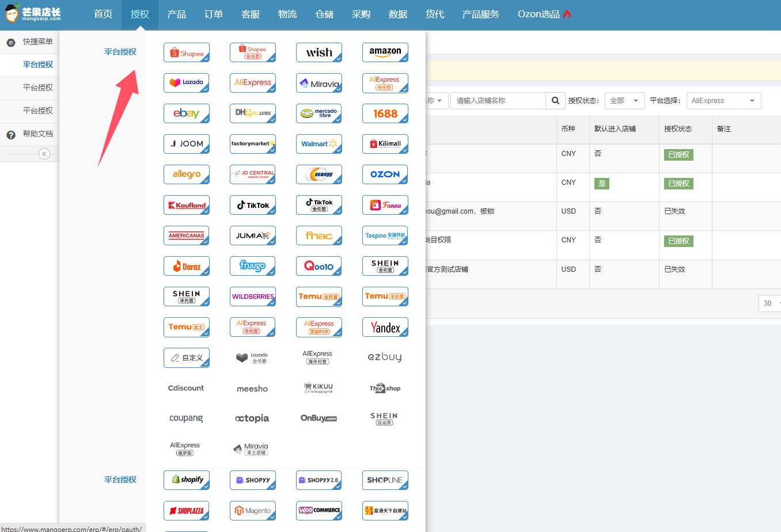Click the green 是 default store badge

pos(602,184)
